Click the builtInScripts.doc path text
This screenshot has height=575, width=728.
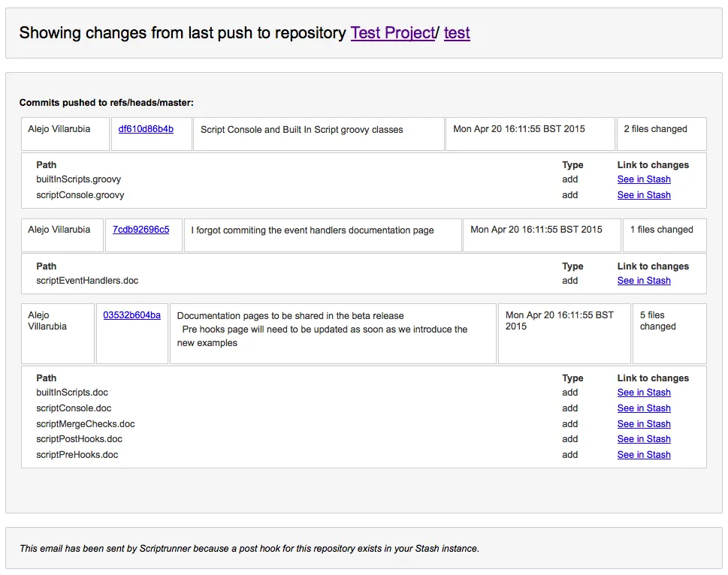pos(72,393)
